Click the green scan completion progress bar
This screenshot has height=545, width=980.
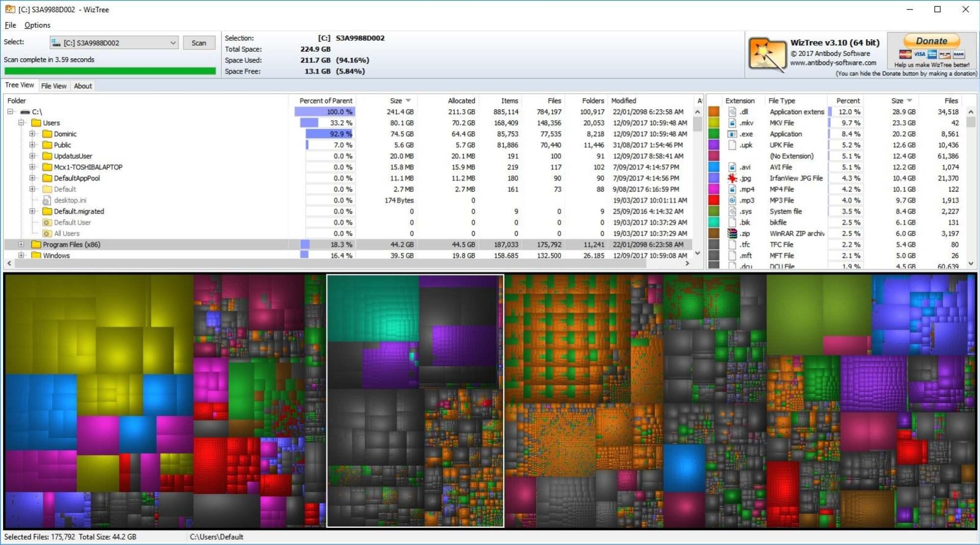click(x=110, y=71)
